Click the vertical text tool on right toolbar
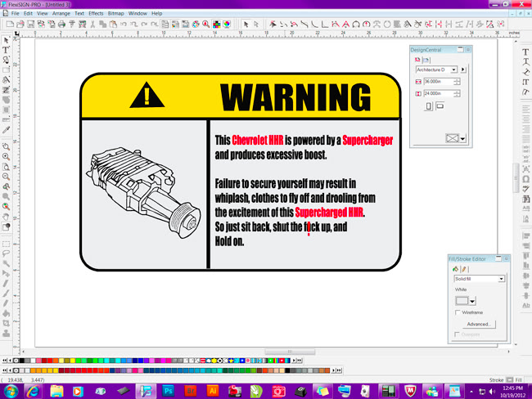 click(525, 82)
